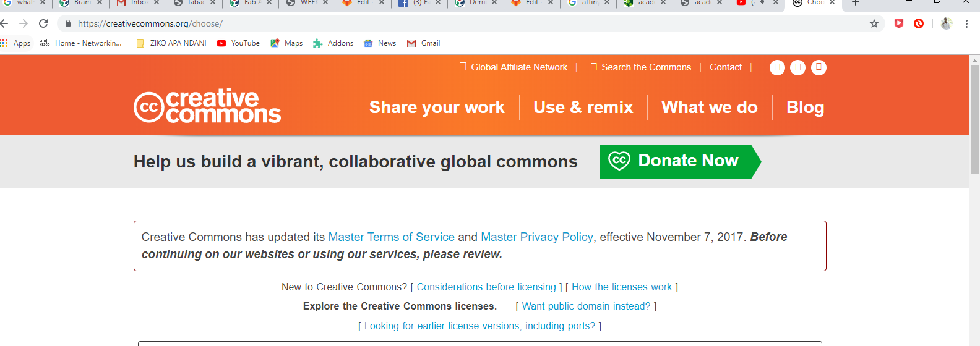
Task: Click the Creative Commons logo
Action: tap(207, 106)
